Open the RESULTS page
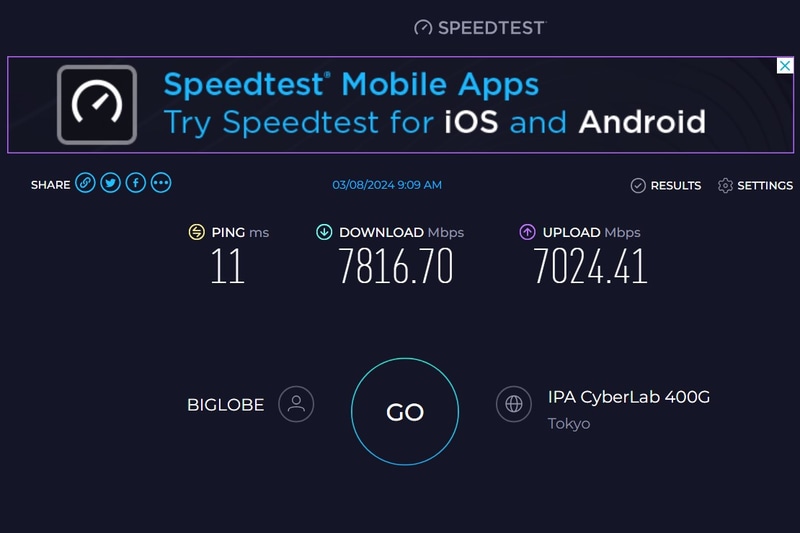The height and width of the screenshot is (533, 800). 675,186
